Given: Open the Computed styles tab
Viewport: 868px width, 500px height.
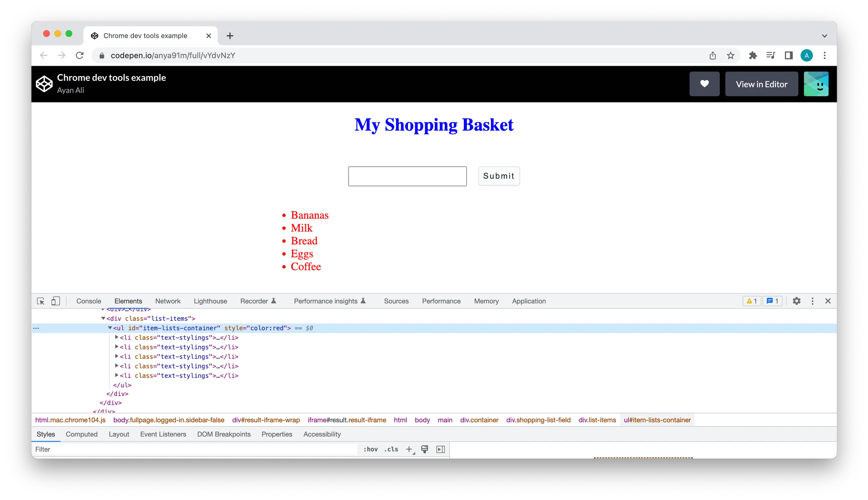Looking at the screenshot, I should pos(81,434).
